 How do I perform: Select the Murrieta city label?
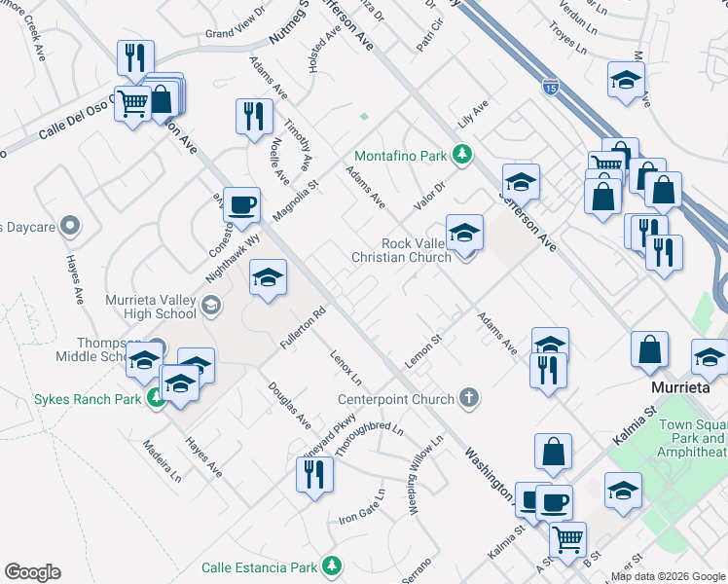coord(680,387)
